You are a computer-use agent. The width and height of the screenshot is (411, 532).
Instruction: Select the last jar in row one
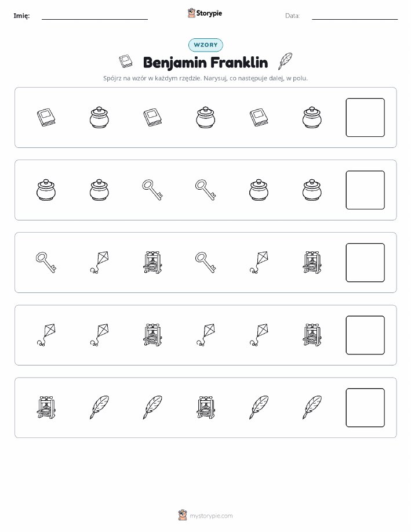click(312, 117)
